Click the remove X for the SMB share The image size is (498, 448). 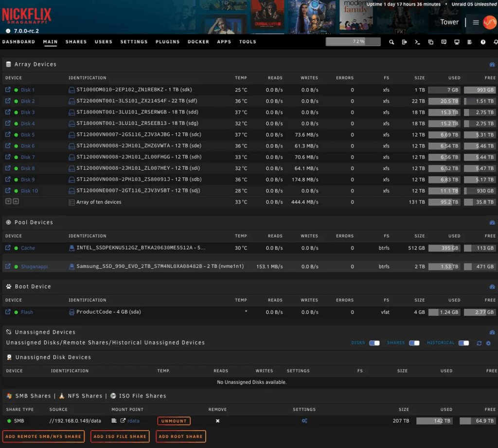(x=217, y=421)
